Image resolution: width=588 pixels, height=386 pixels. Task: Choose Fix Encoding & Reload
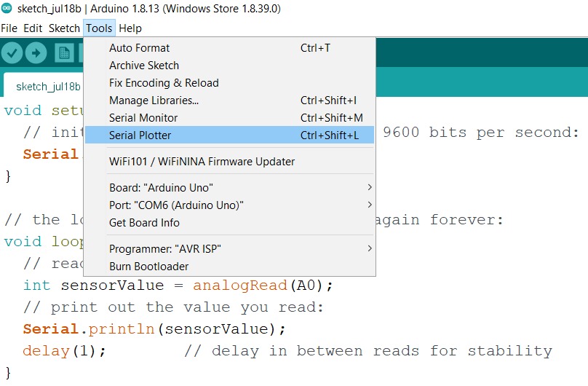pos(229,83)
